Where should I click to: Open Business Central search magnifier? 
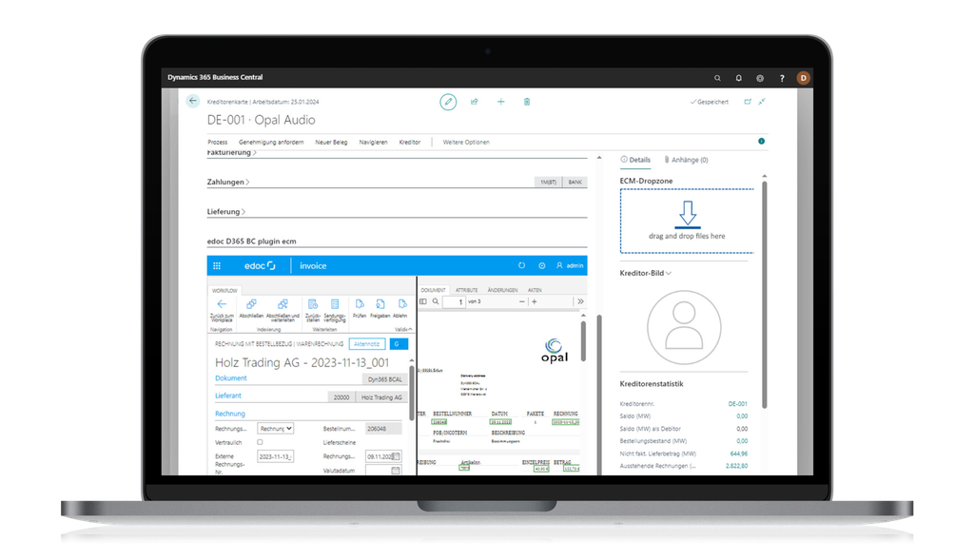coord(717,78)
